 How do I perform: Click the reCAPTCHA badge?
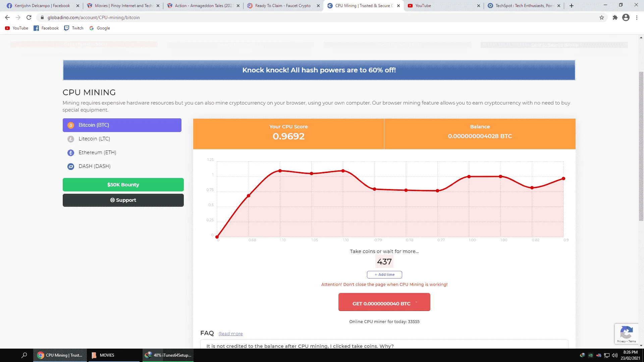[x=627, y=334]
